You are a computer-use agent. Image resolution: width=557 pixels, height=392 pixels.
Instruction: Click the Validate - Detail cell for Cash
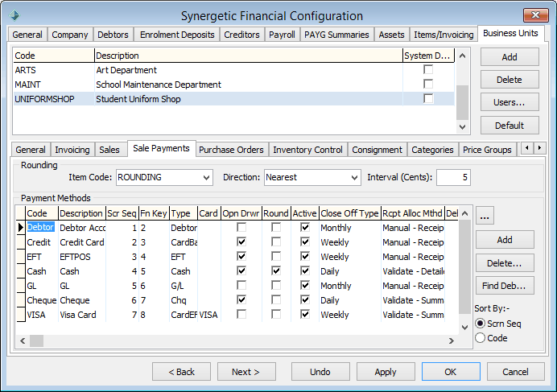413,271
